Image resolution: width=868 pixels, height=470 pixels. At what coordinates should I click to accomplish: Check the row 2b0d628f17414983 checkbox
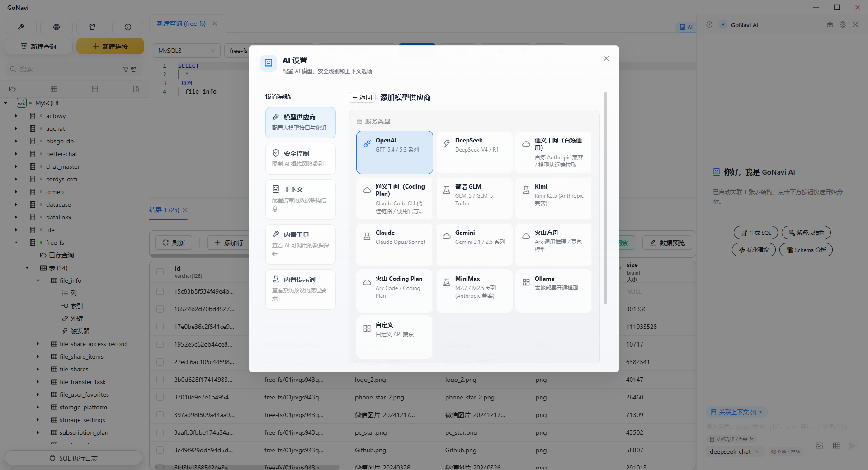click(x=160, y=380)
